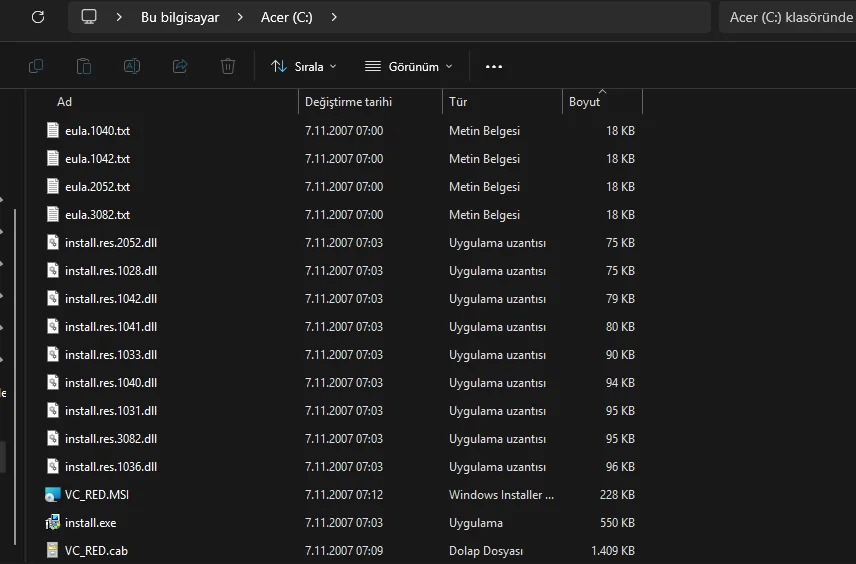Screen dimensions: 856x564
Task: Open the three-dots more options menu
Action: [x=493, y=66]
